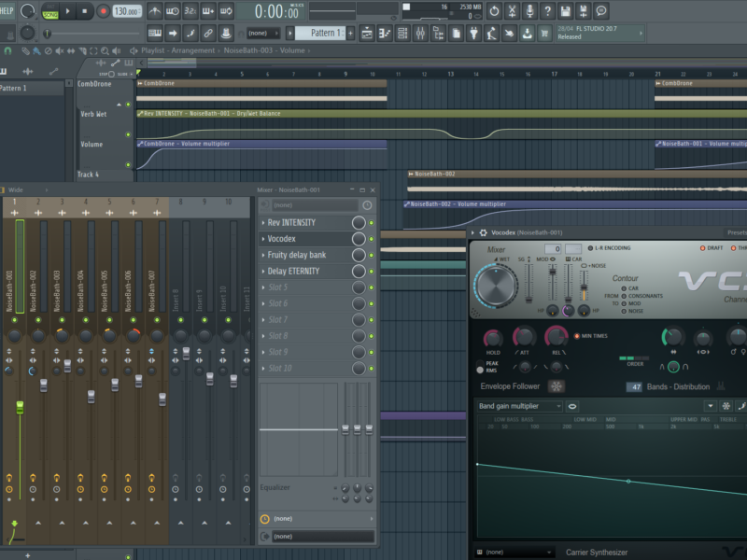Click the help question mark icon
747x560 pixels.
[x=547, y=11]
